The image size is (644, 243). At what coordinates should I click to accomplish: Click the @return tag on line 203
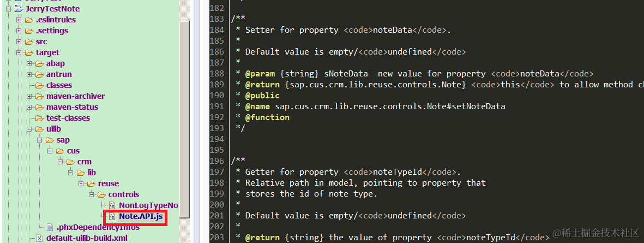(262, 237)
